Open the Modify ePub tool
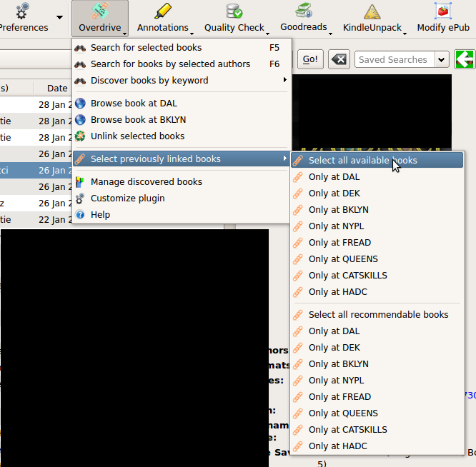This screenshot has width=476, height=467. [443, 18]
